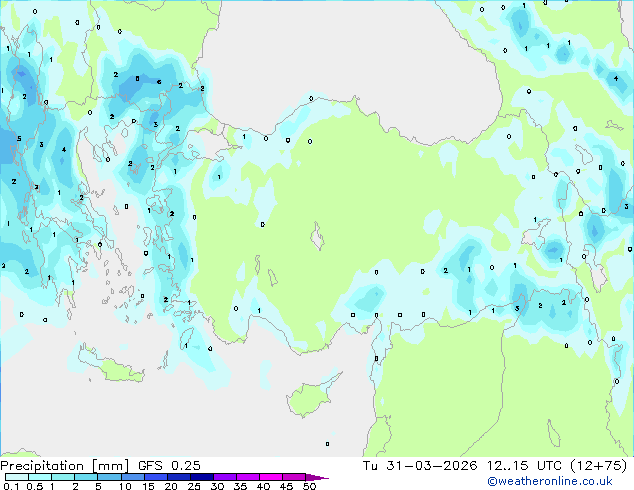Click the 10–15 mm legend color swatch
The height and width of the screenshot is (490, 634).
[x=132, y=477]
